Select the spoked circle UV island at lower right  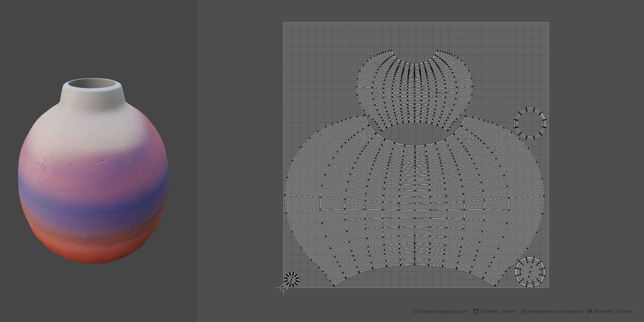(530, 272)
